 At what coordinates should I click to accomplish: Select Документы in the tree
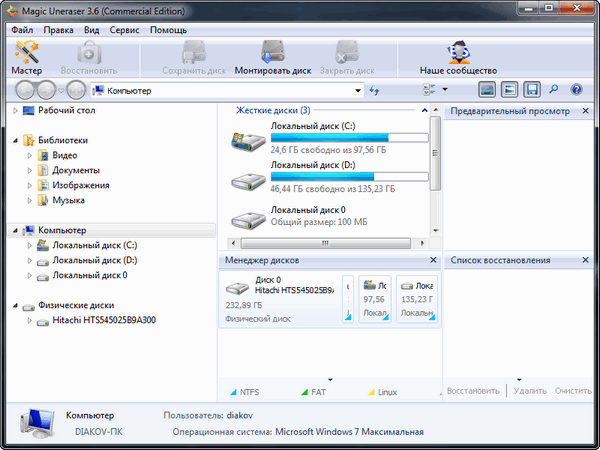[x=76, y=170]
